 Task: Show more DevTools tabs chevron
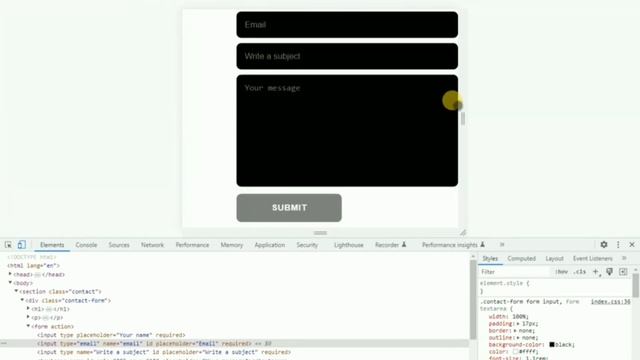pos(502,245)
